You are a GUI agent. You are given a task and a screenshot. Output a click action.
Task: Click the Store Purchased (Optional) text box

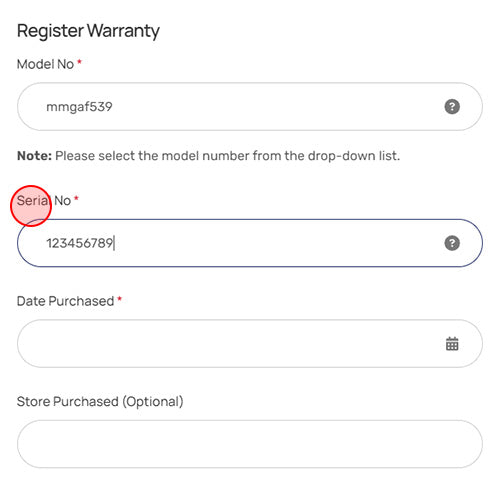click(x=250, y=444)
